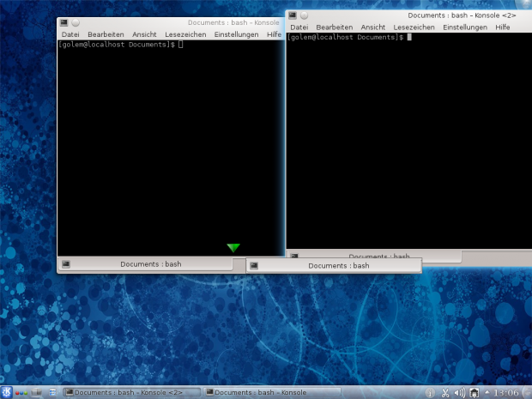
Task: Open Lesezeichen menu in right Konsole window
Action: (x=414, y=27)
